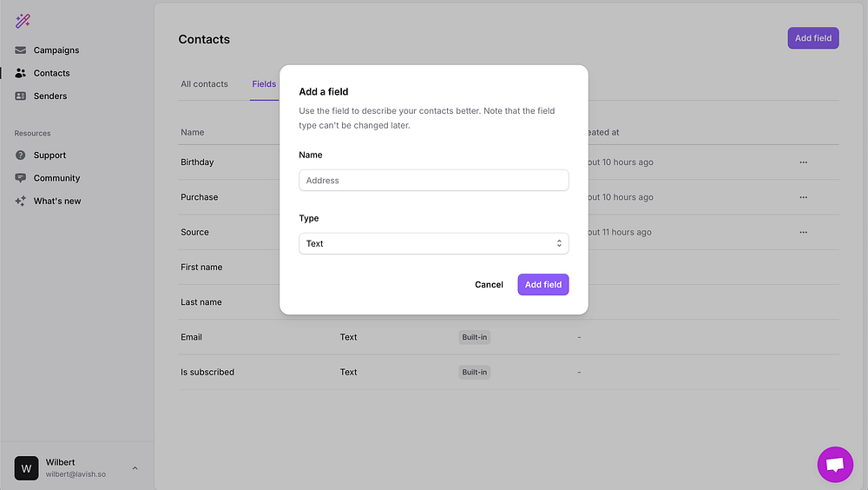Click the Wilbert avatar thumbnail
Viewport: 868px width, 490px height.
[26, 468]
